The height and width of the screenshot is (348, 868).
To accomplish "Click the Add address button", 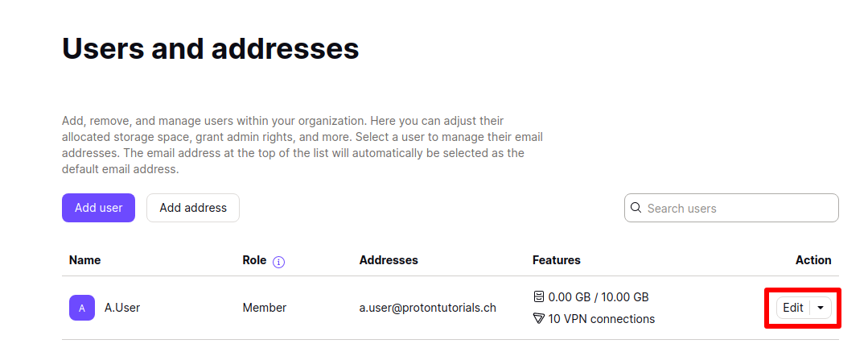I will pyautogui.click(x=193, y=208).
